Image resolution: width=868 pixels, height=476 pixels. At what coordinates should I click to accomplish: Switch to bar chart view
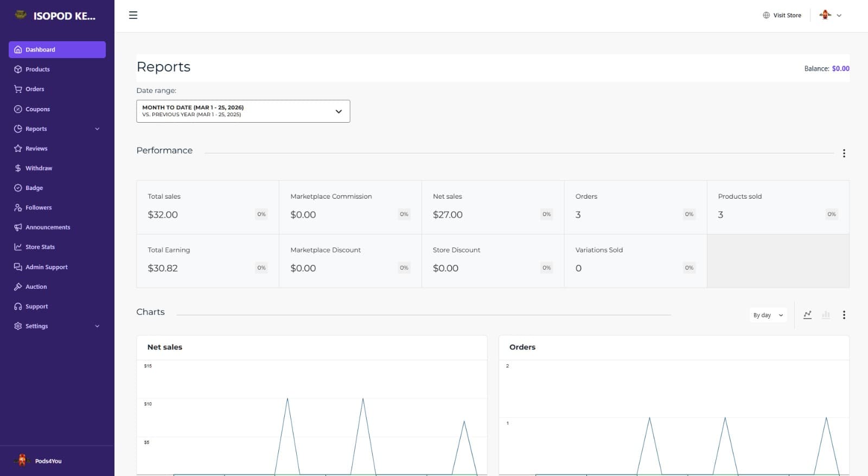coord(826,315)
